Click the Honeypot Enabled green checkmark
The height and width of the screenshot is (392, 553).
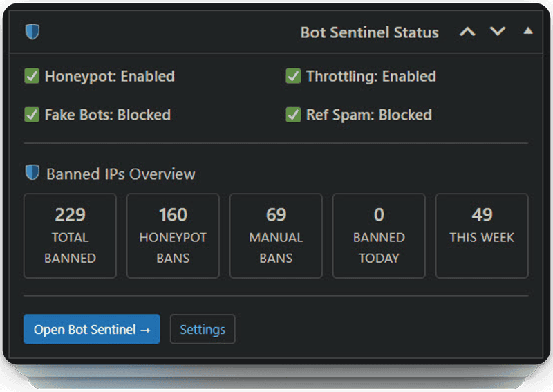[x=32, y=76]
